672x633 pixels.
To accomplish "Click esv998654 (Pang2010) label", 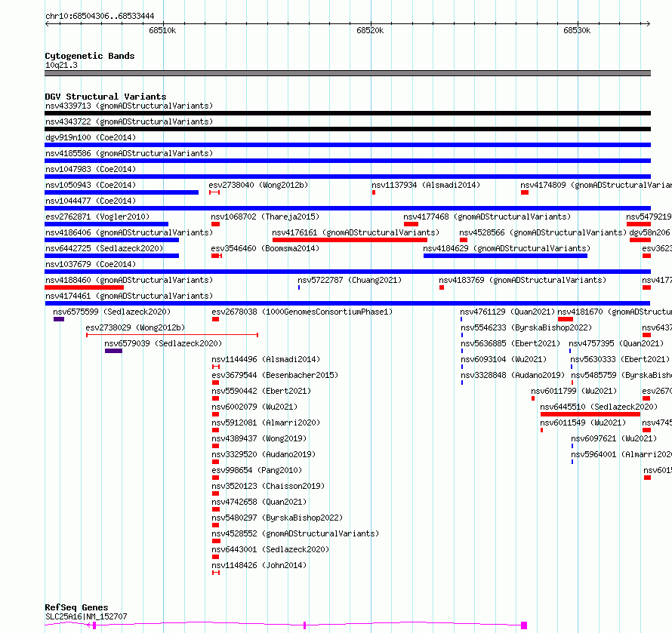I will pyautogui.click(x=257, y=470).
